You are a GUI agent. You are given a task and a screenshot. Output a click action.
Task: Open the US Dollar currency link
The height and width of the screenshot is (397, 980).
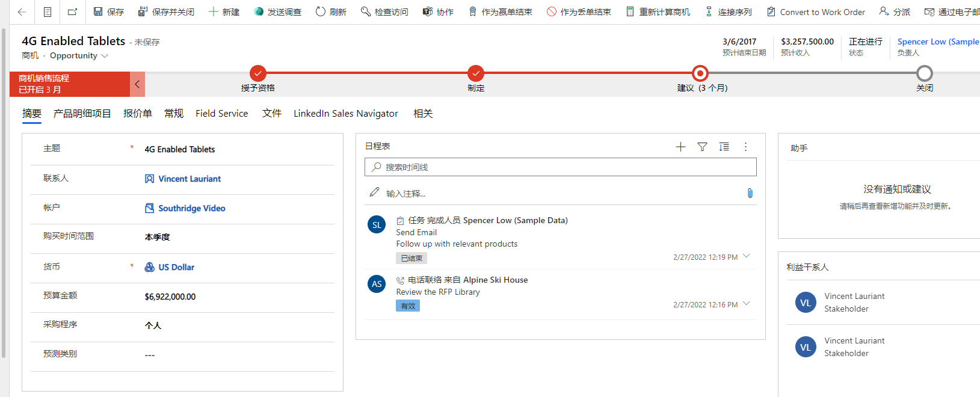point(176,267)
